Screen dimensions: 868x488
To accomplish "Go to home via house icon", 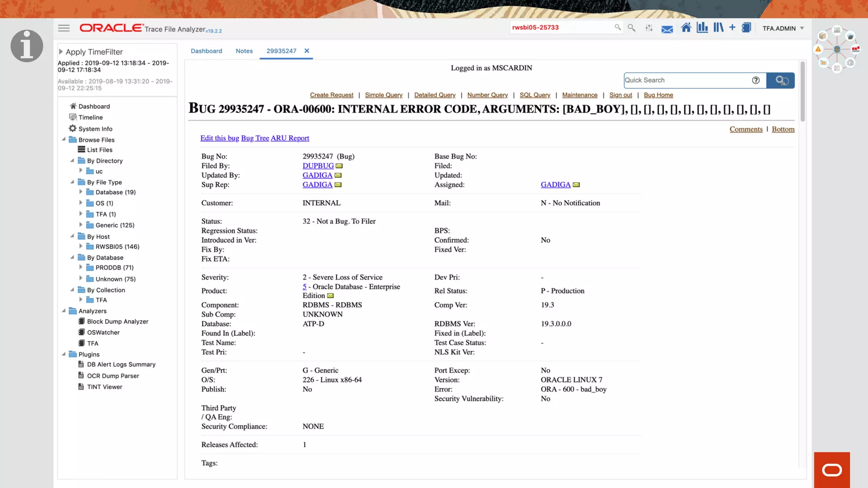I will click(686, 28).
